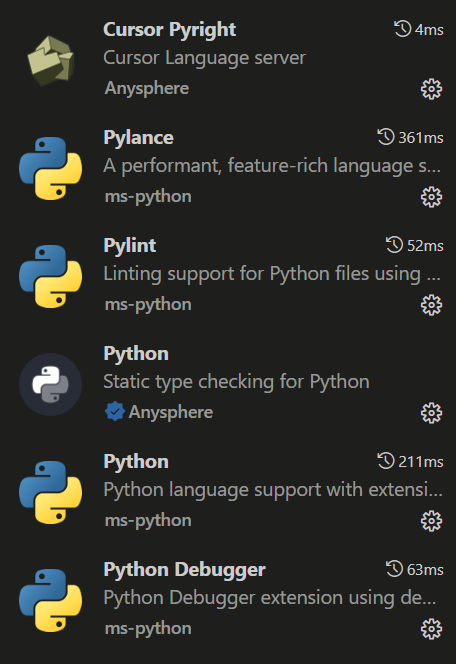Open Anysphere Python extension's manage gear

(431, 413)
